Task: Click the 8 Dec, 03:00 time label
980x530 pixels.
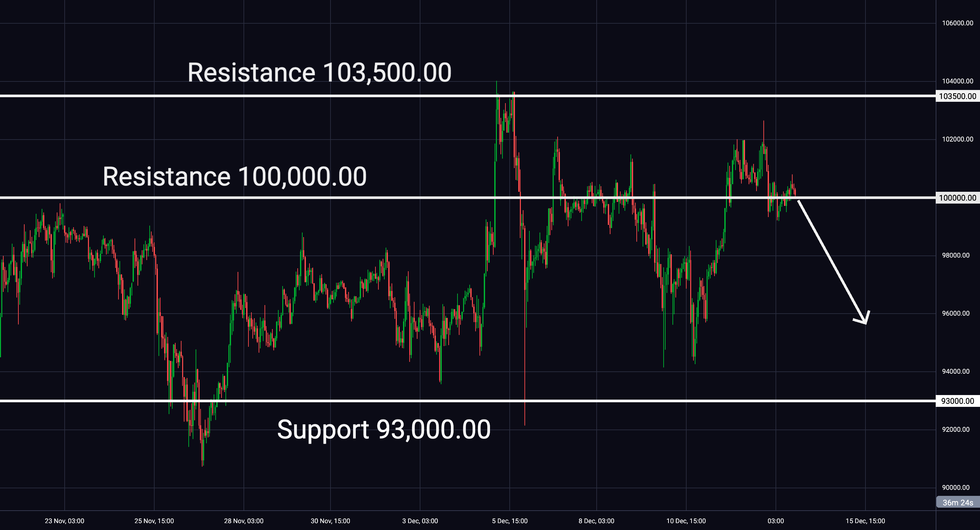Action: pos(596,521)
